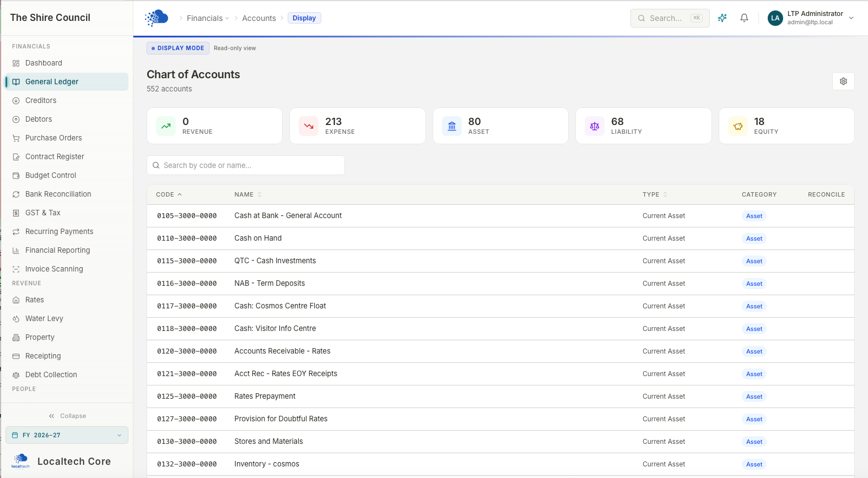Click the Debtors sidebar icon
Screen dimensions: 868x478
[x=16, y=119]
